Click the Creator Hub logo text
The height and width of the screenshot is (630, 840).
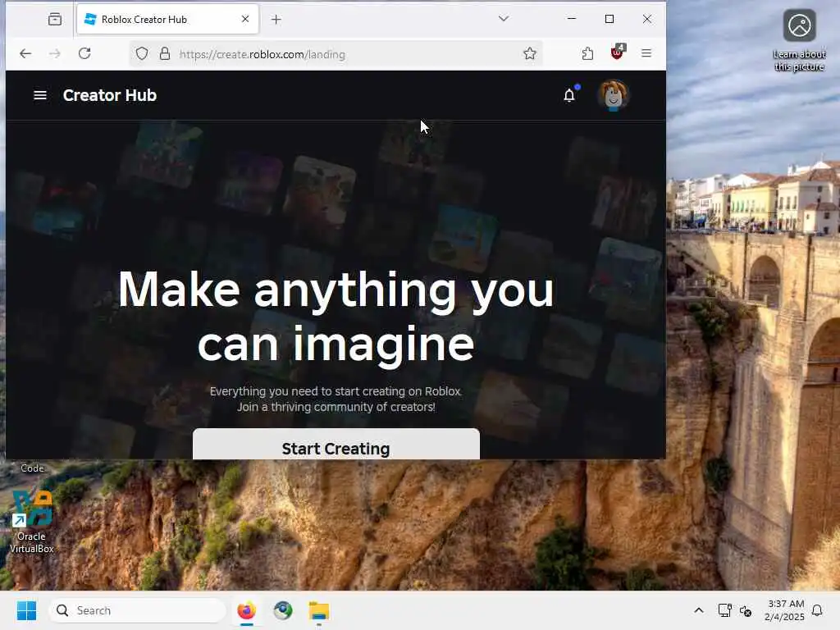(x=110, y=95)
